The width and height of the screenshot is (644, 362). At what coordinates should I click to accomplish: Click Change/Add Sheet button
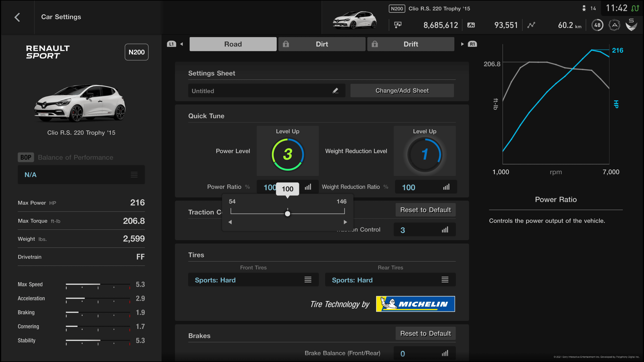pyautogui.click(x=402, y=91)
